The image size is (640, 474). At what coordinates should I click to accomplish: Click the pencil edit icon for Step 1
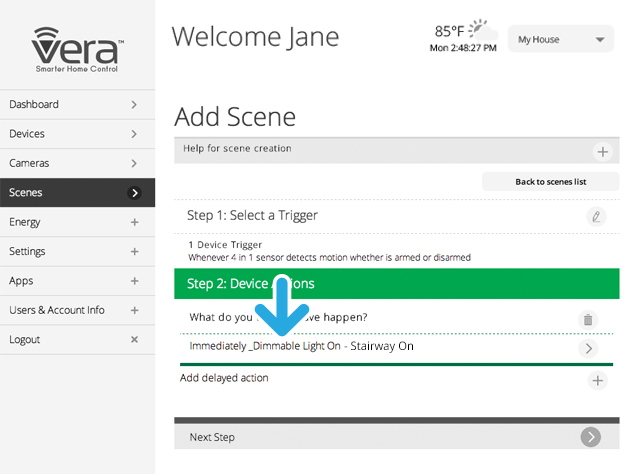tap(596, 216)
